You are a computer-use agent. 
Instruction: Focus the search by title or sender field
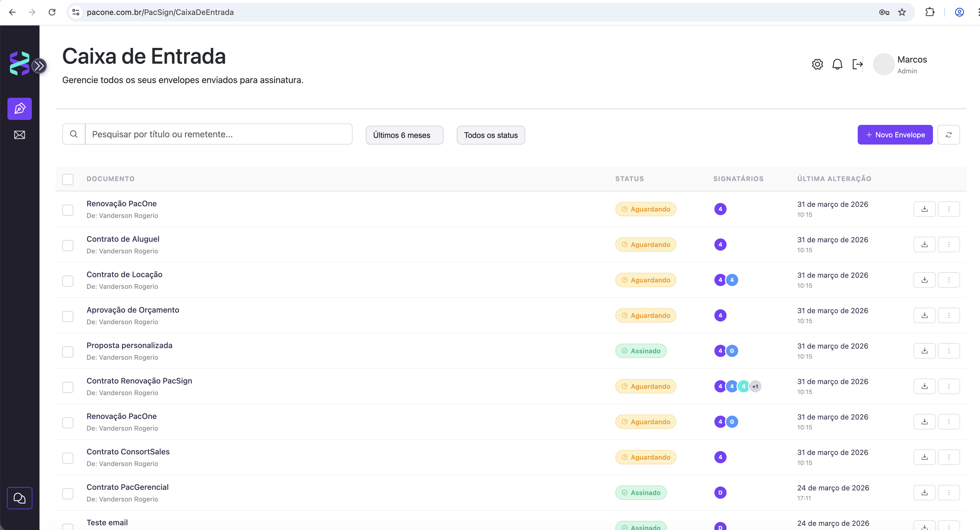click(218, 134)
